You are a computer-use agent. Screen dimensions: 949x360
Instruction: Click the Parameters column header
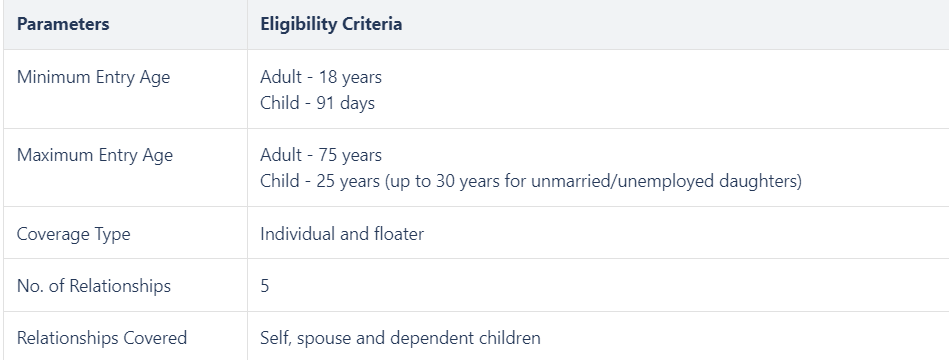point(63,24)
